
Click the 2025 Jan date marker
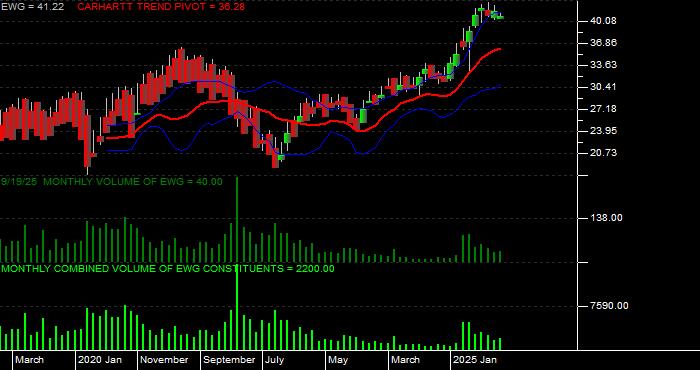point(475,360)
